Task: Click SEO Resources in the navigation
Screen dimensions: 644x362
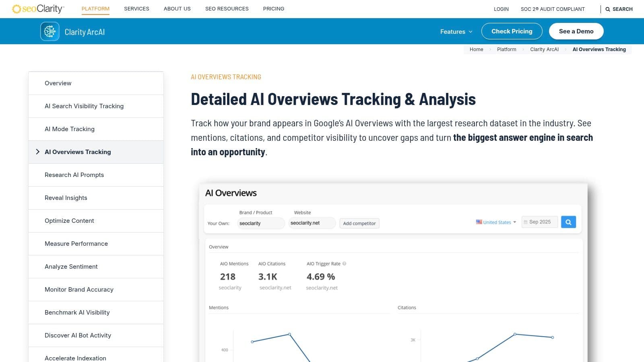Action: [227, 8]
